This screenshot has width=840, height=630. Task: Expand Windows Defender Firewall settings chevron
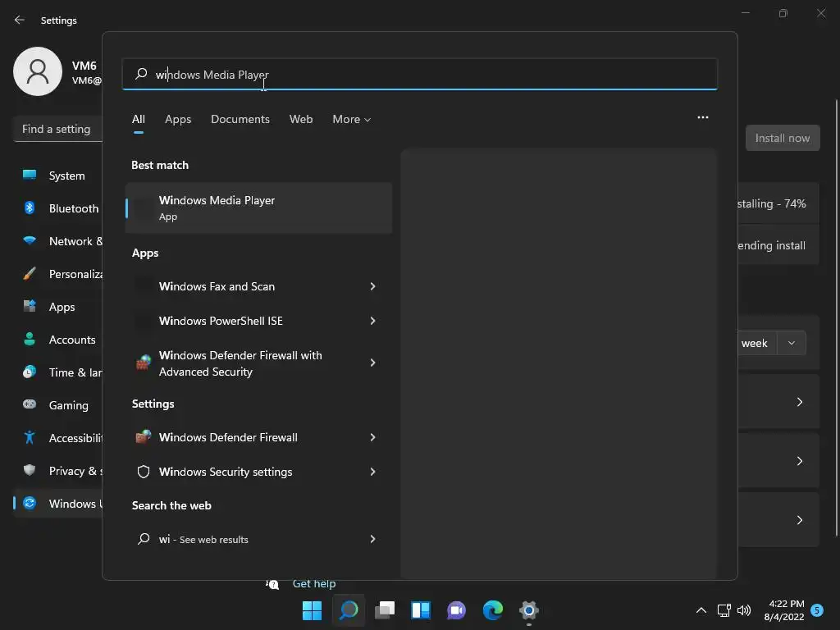point(372,437)
